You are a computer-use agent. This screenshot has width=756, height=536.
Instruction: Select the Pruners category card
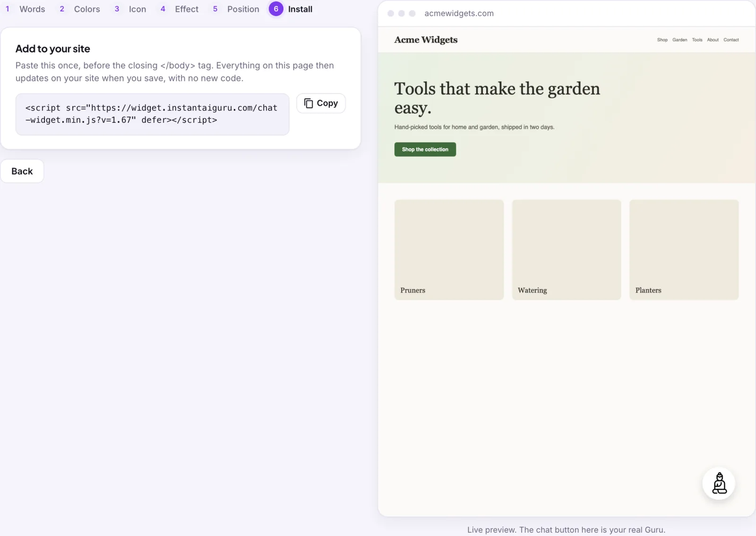click(449, 250)
